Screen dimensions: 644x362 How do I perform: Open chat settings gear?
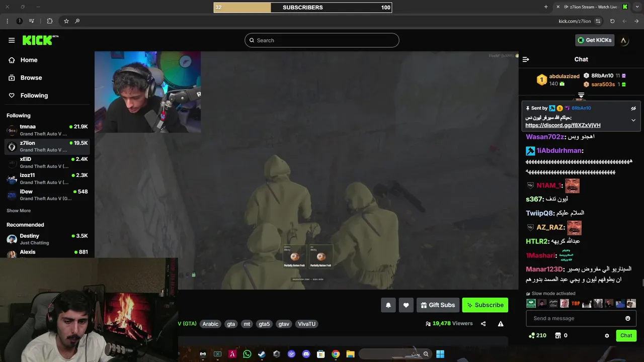(607, 335)
